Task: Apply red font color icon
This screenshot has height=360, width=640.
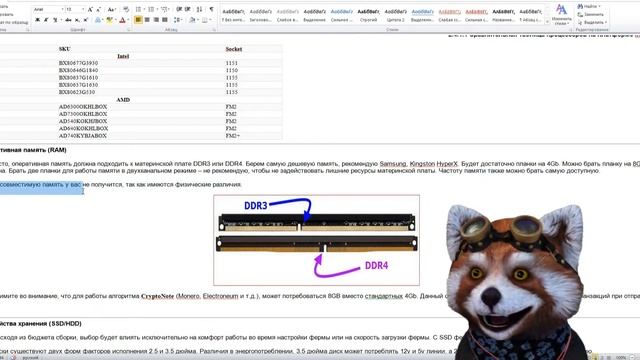Action: [122, 20]
